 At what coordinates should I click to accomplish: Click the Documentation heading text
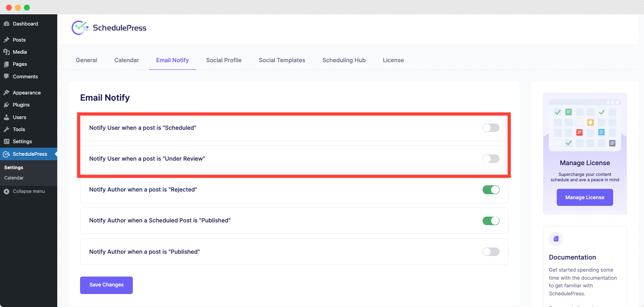tap(572, 257)
